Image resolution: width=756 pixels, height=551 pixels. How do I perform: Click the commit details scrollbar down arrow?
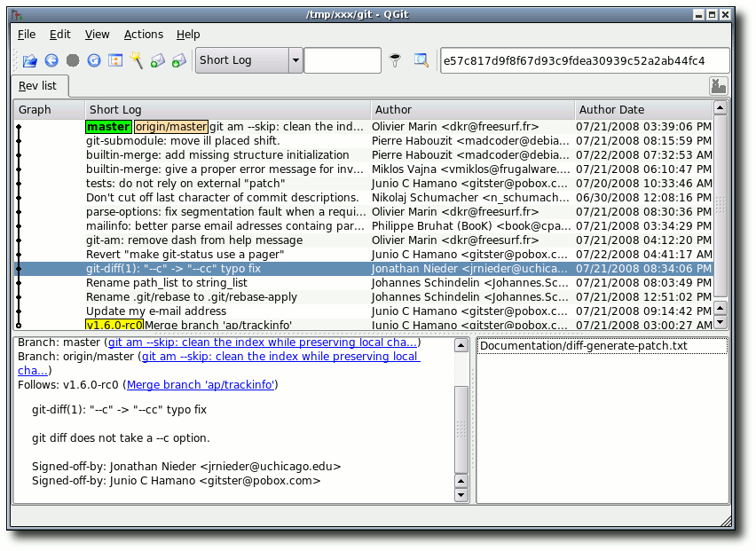pos(461,495)
